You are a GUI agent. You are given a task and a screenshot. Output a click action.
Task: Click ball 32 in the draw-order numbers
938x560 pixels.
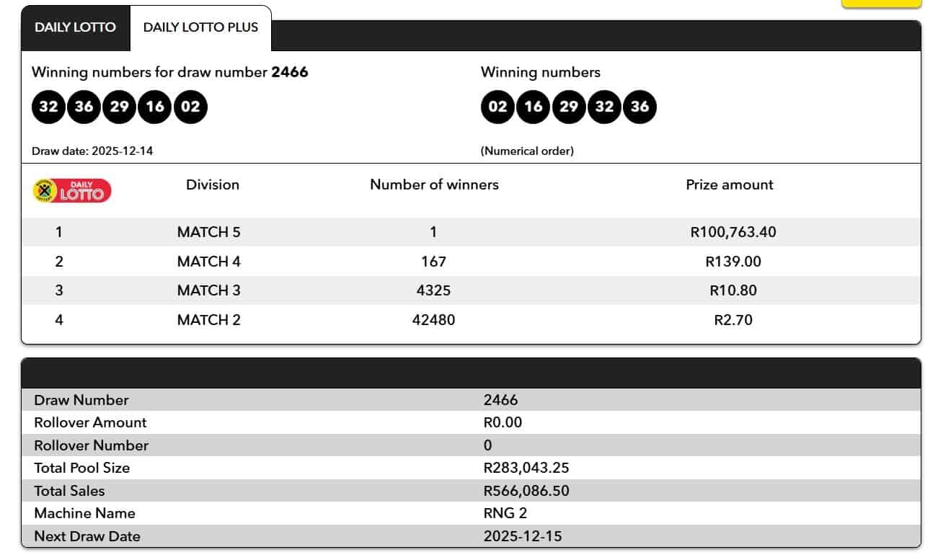(x=48, y=107)
